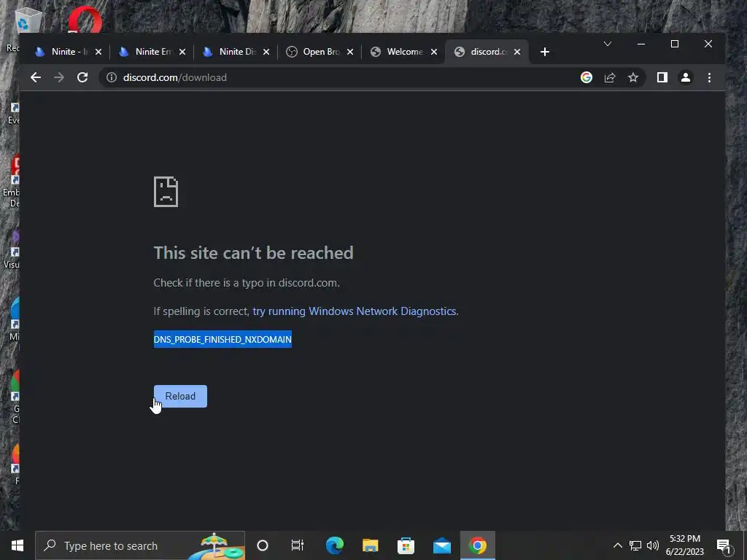The height and width of the screenshot is (560, 747).
Task: Open Chrome three-dot menu
Action: click(x=709, y=77)
